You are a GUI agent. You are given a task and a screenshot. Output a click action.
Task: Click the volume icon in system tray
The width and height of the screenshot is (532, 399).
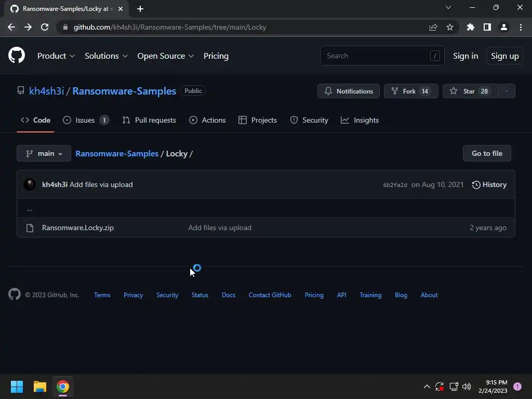click(x=467, y=387)
